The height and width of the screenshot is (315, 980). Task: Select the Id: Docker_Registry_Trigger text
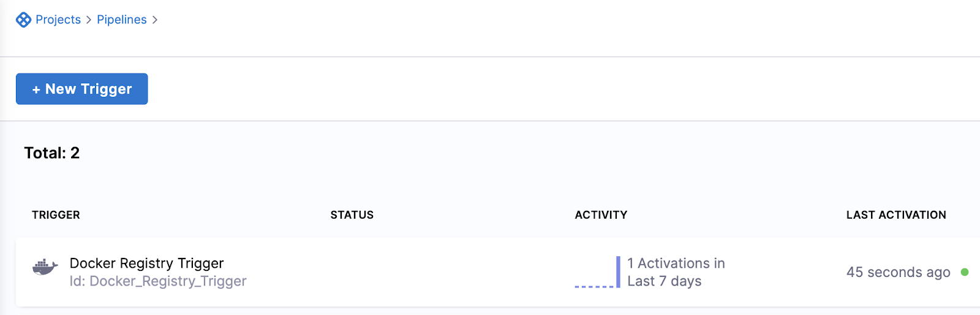tap(158, 281)
